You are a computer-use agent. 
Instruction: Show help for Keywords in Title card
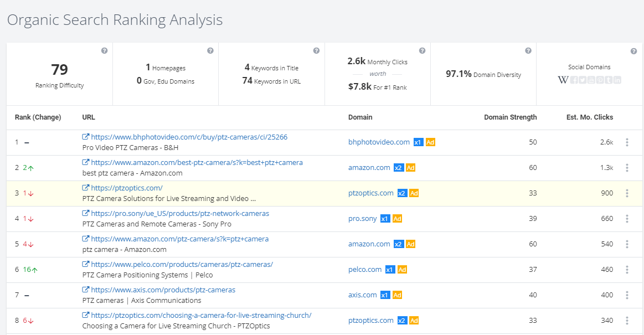click(316, 50)
